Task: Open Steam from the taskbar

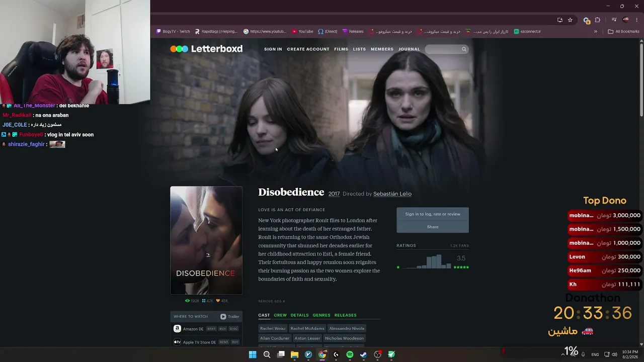Action: click(x=363, y=354)
